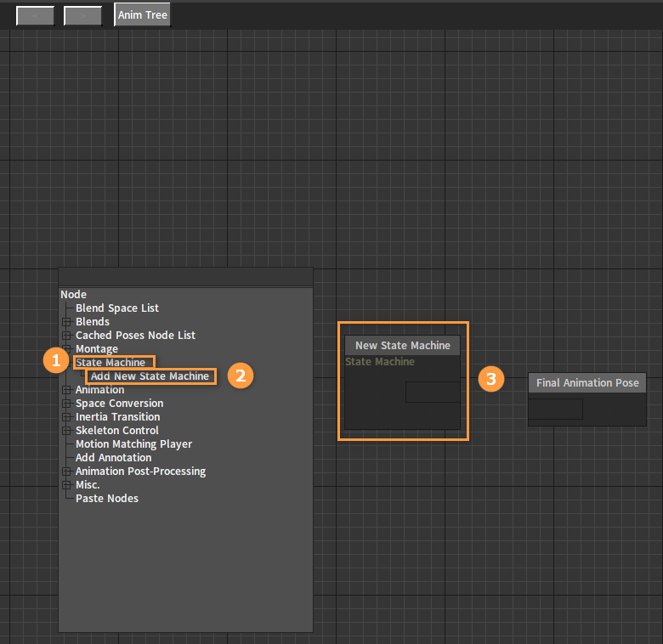Open the Anim Tree breadcrumb
Screen dimensions: 663x644
pos(142,15)
